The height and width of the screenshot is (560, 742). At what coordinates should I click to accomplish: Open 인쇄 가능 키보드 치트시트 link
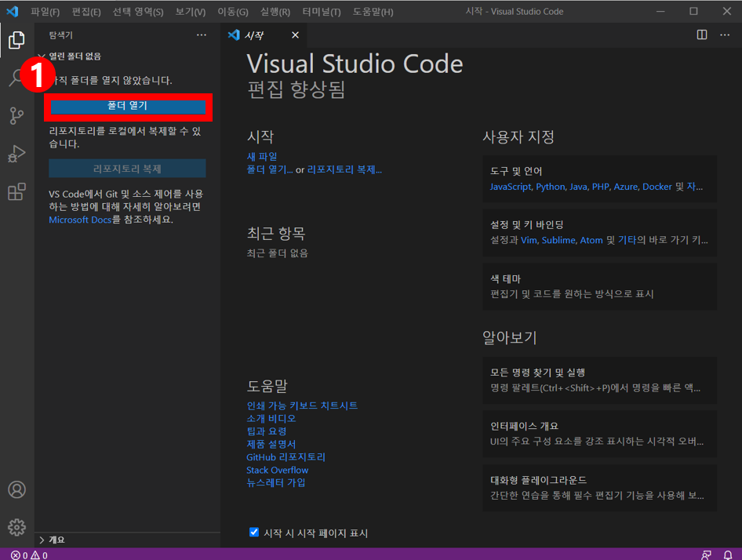click(302, 405)
